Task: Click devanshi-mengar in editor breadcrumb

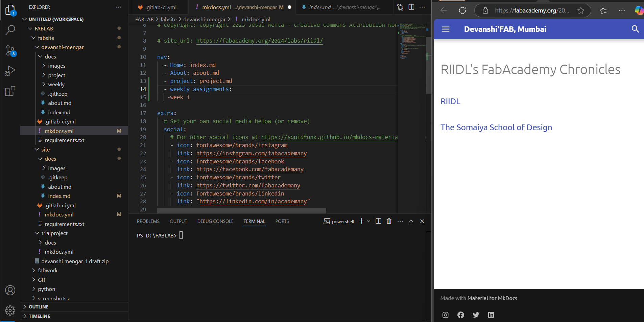Action: pyautogui.click(x=204, y=20)
